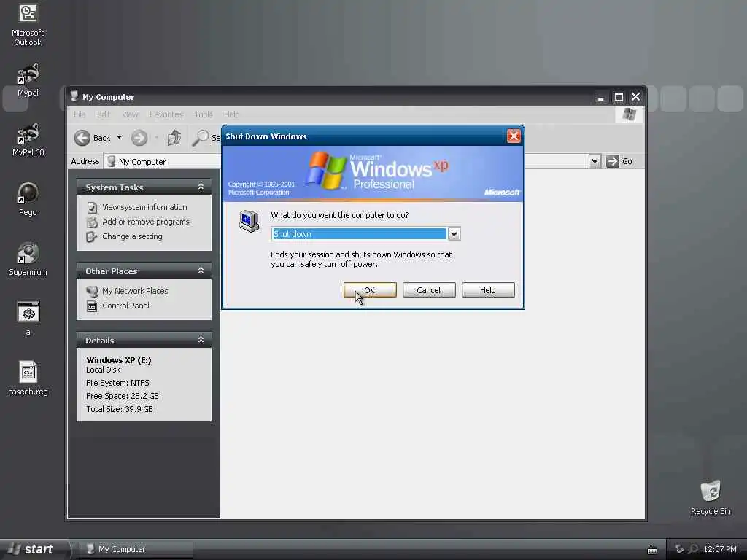Click the Back arrow in My Computer

82,138
